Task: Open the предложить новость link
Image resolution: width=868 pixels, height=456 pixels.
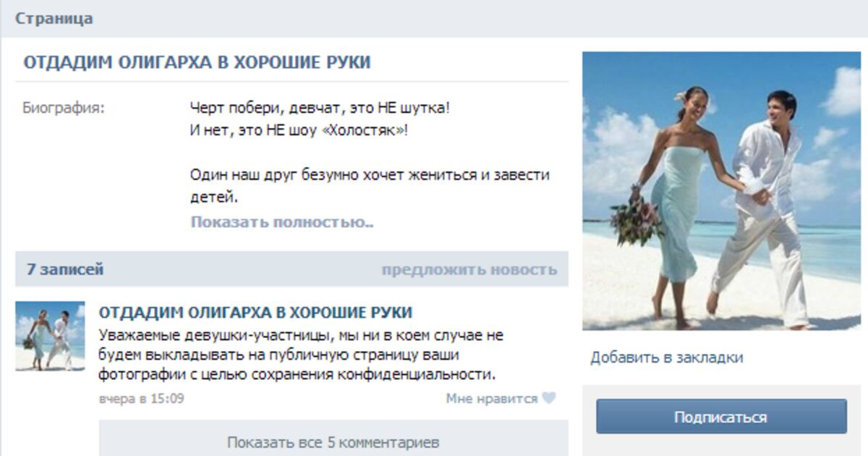Action: click(x=469, y=270)
